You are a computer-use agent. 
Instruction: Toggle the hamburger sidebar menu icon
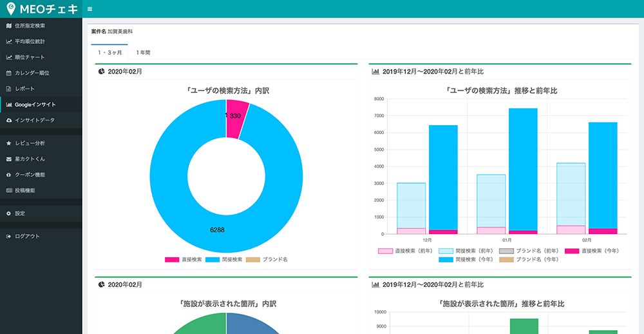click(90, 9)
